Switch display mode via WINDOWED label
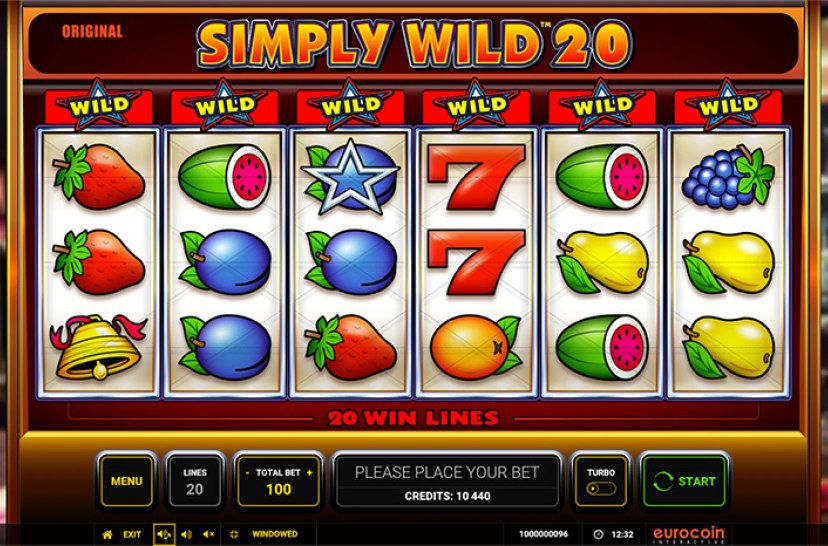Viewport: 828px width, 546px height. click(x=275, y=534)
